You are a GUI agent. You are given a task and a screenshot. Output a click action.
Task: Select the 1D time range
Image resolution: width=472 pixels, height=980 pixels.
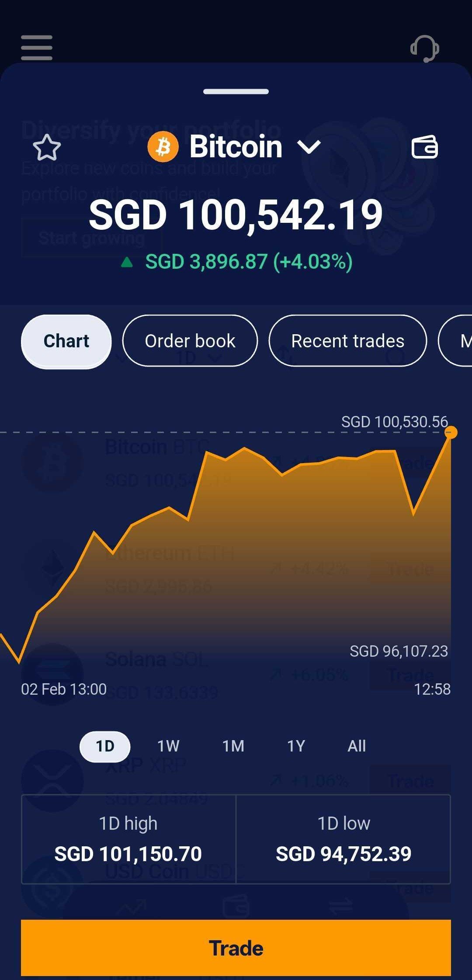coord(105,746)
